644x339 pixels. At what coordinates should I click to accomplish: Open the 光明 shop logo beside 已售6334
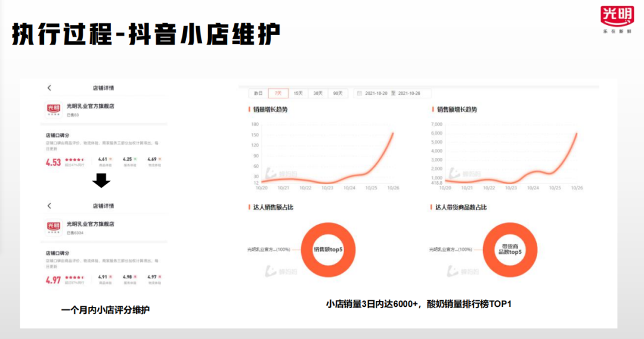tap(54, 227)
